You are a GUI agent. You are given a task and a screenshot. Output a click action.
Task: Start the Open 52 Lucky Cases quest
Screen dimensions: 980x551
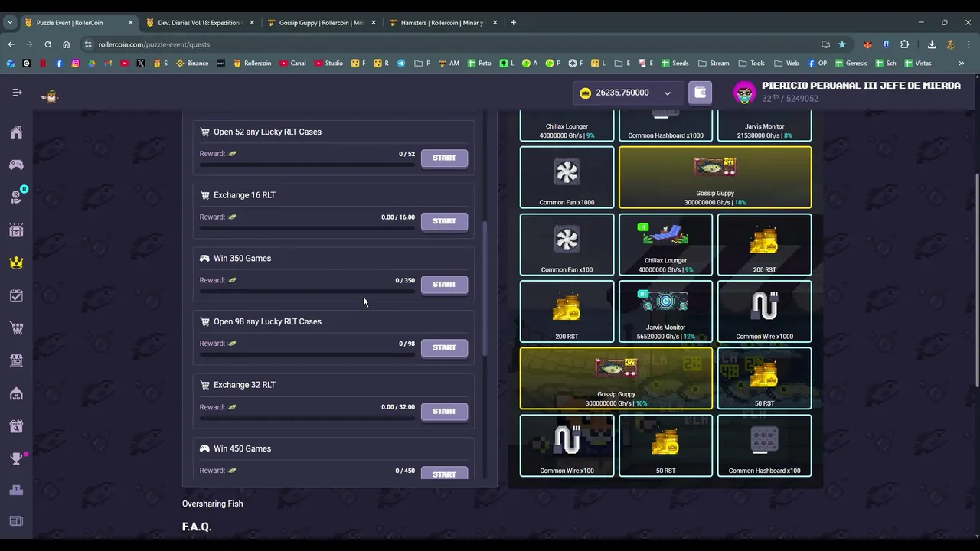[444, 158]
